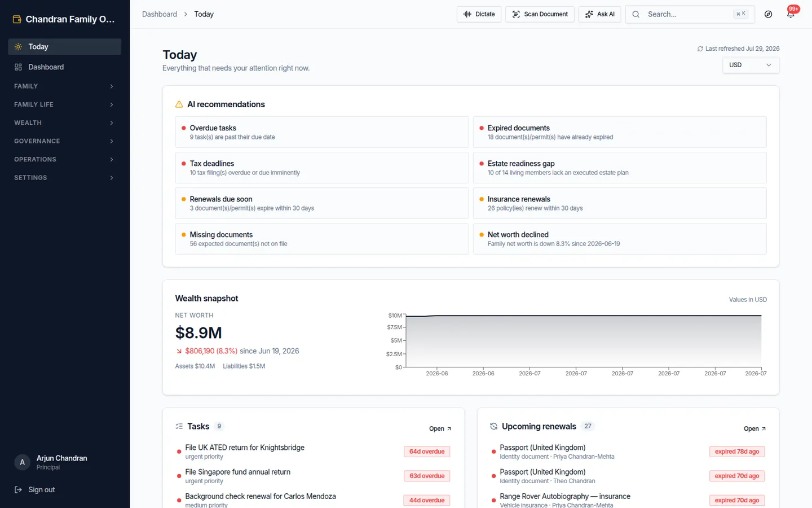Open the Estate readiness gap card
The image size is (812, 508).
620,168
